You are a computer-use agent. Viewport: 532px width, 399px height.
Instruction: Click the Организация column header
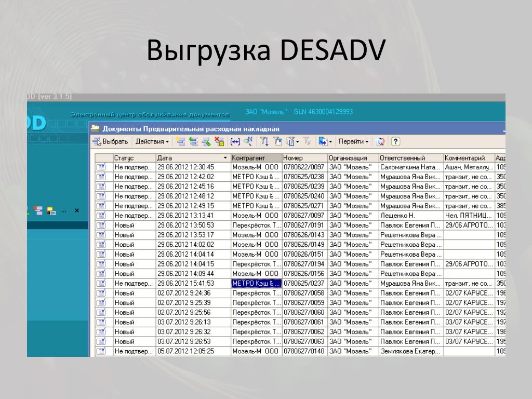point(353,158)
